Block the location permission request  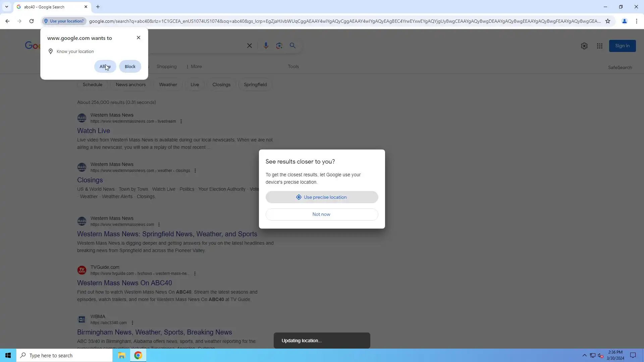[130, 66]
